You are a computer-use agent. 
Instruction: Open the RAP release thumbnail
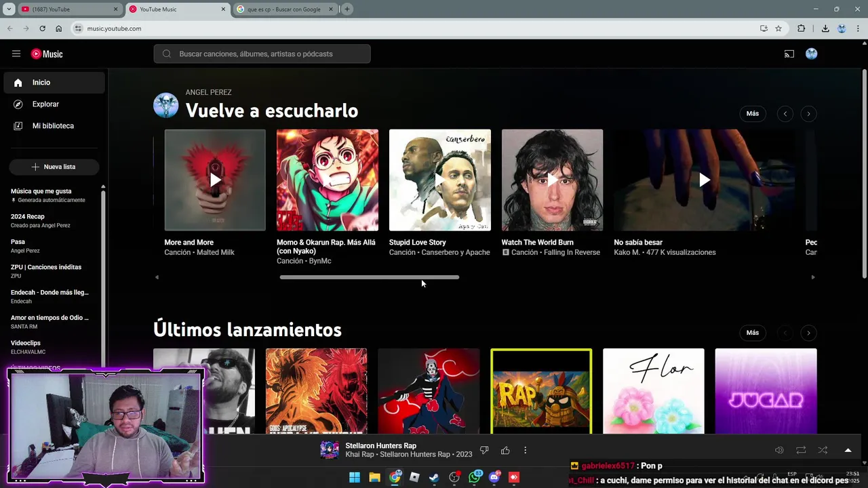click(541, 391)
